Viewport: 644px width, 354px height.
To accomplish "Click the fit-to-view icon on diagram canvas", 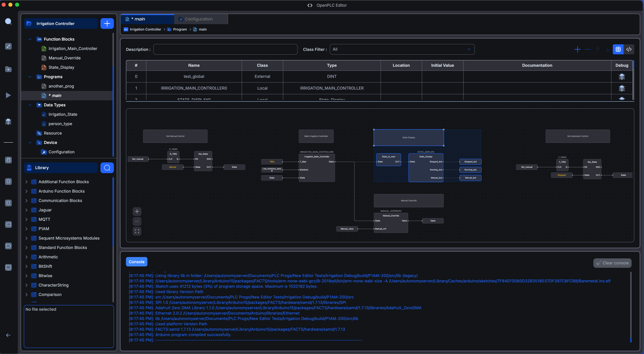I will 137,231.
